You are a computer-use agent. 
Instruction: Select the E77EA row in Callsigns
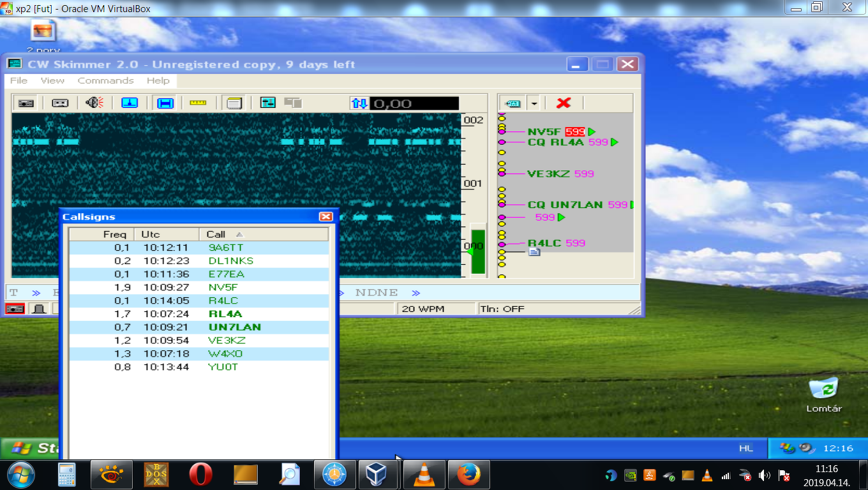point(199,274)
